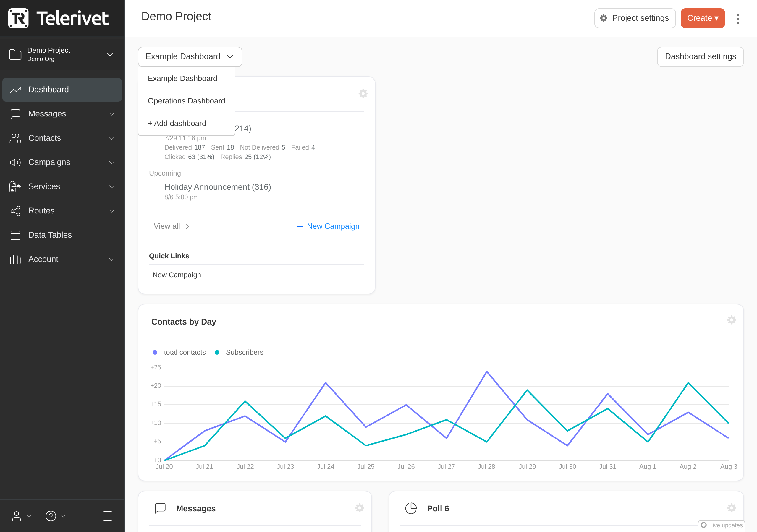The image size is (757, 532).
Task: Click the Poll 6 widget title
Action: 438,509
